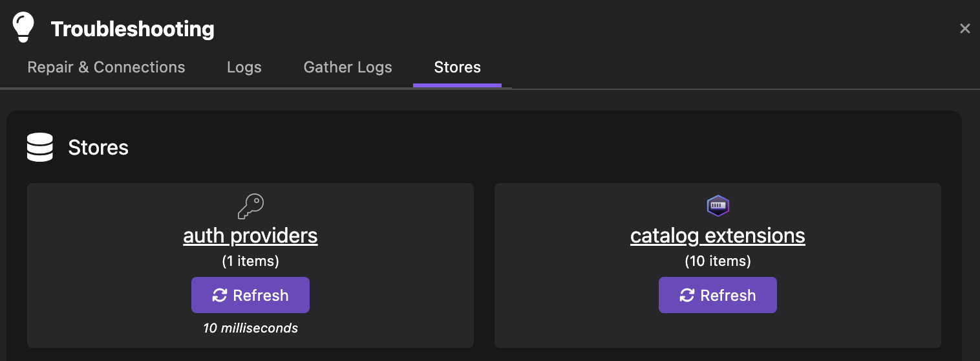Click the Troubleshooting title text
Image resolution: width=980 pixels, height=361 pixels.
tap(133, 29)
